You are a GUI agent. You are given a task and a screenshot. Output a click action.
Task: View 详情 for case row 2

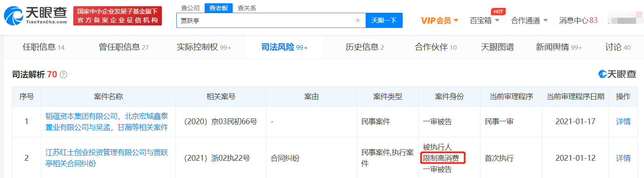click(x=623, y=158)
